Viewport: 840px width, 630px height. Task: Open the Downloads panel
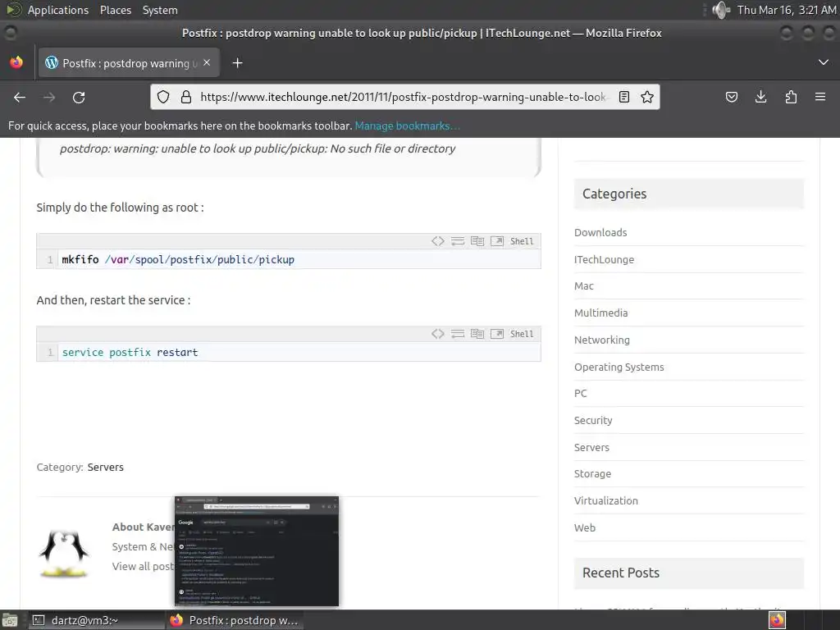tap(760, 97)
